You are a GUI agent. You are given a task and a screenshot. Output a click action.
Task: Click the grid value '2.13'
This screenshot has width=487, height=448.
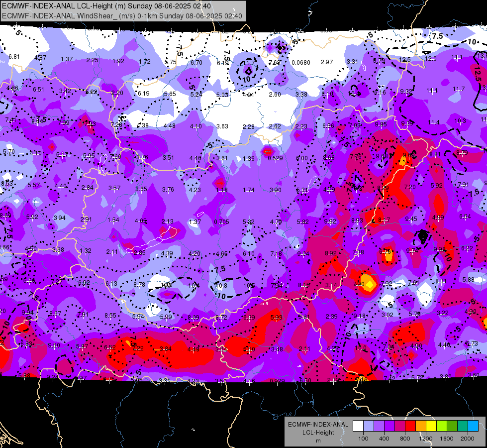[168, 222]
